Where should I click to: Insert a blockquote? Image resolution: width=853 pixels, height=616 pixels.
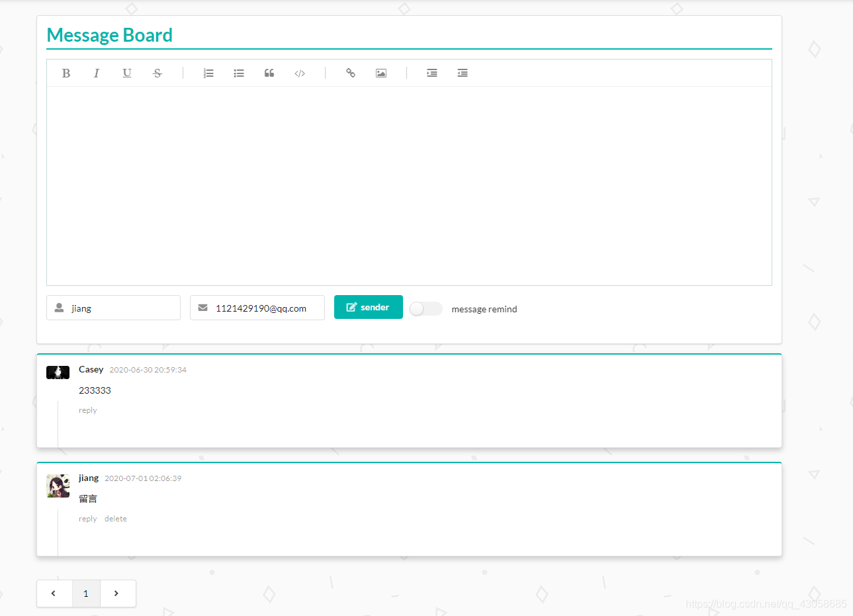tap(269, 73)
